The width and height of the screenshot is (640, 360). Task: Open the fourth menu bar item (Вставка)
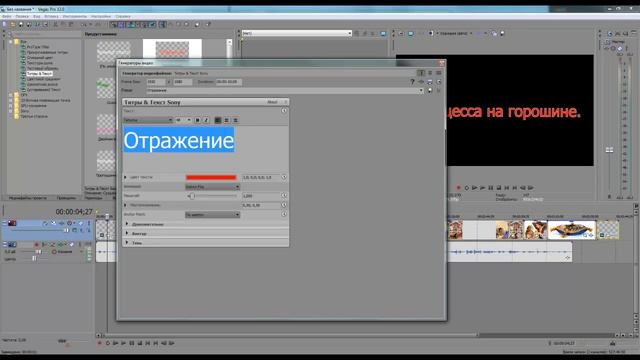[51, 16]
